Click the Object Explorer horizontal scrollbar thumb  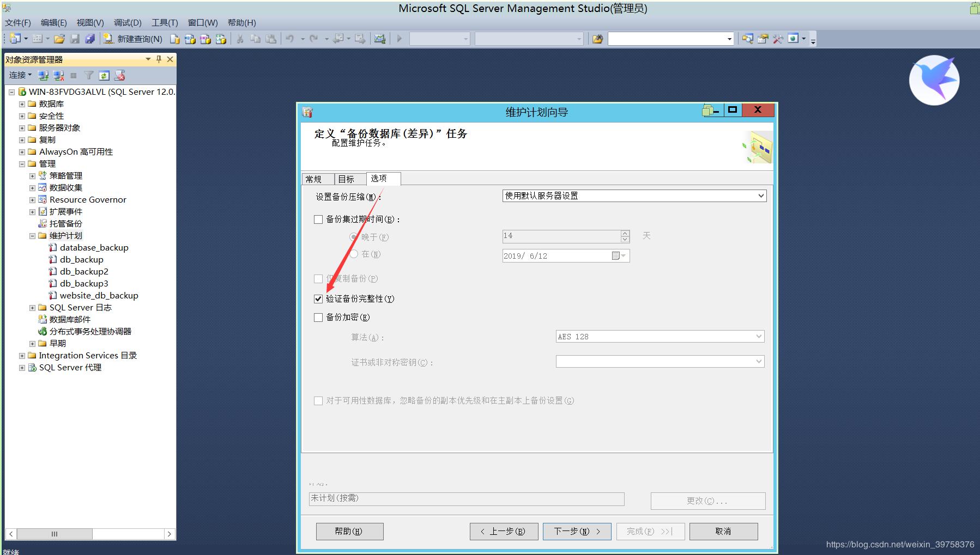click(54, 534)
